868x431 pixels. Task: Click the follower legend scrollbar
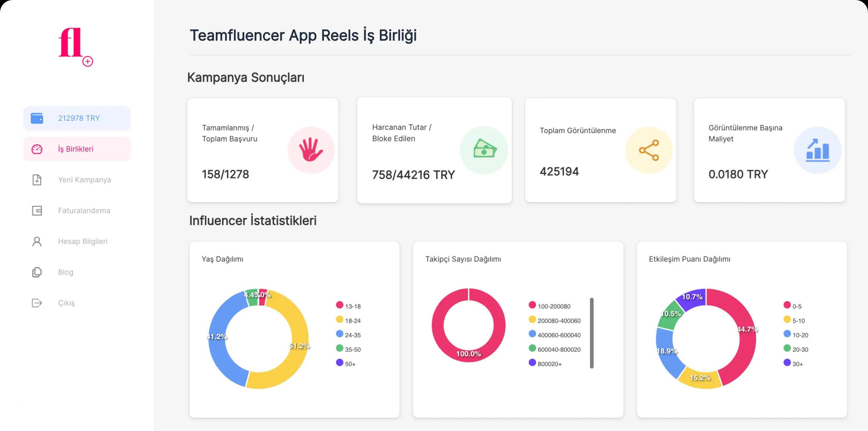(592, 333)
